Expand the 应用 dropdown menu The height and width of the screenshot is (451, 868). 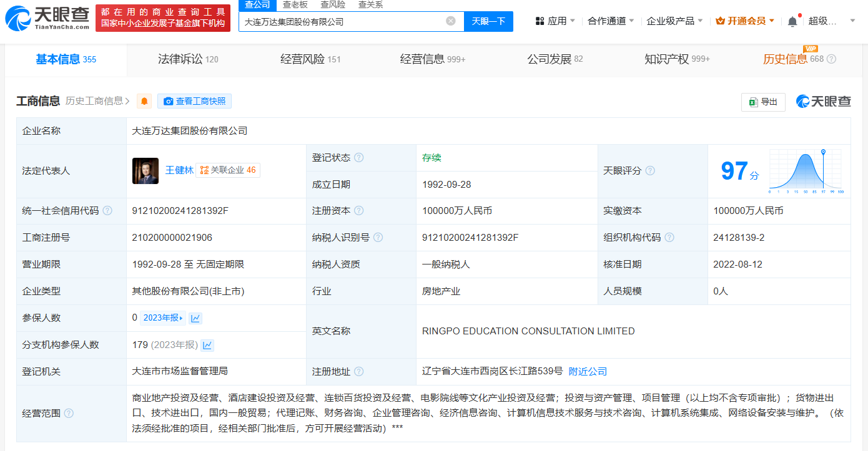pyautogui.click(x=555, y=21)
